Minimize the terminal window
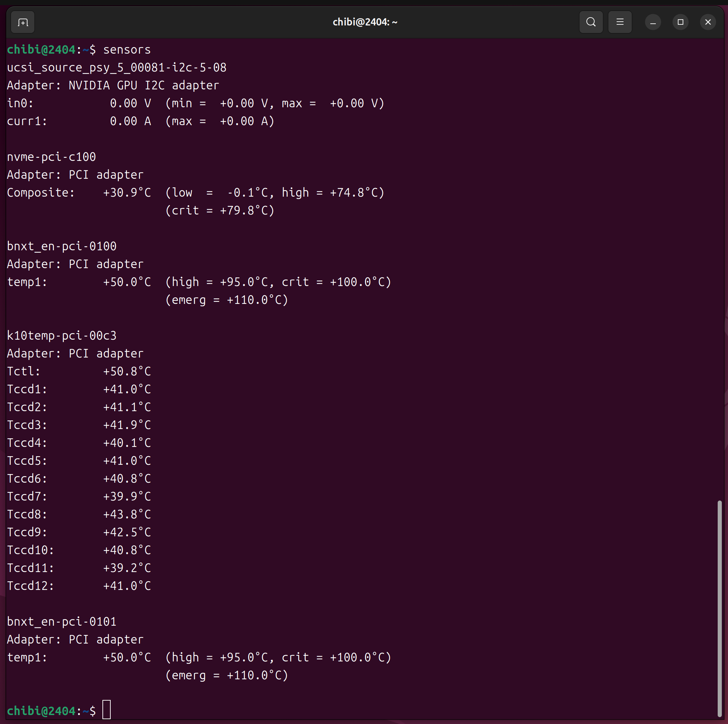Image resolution: width=728 pixels, height=724 pixels. 653,22
